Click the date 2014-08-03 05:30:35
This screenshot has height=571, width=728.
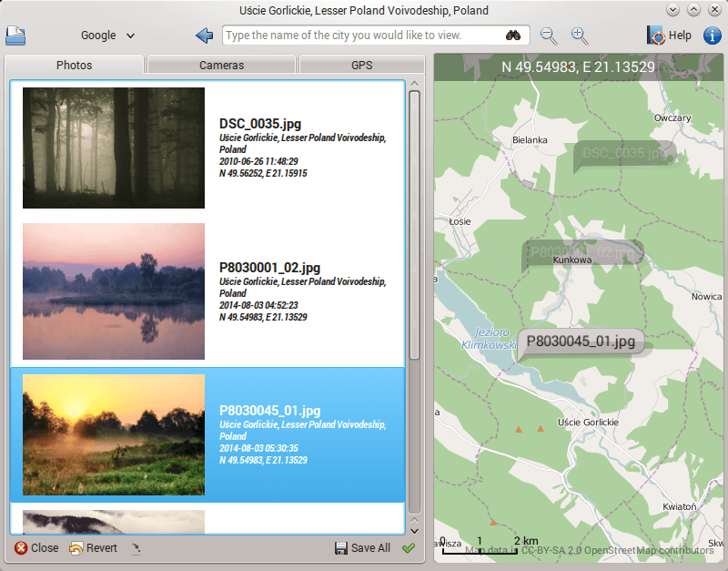pyautogui.click(x=258, y=448)
